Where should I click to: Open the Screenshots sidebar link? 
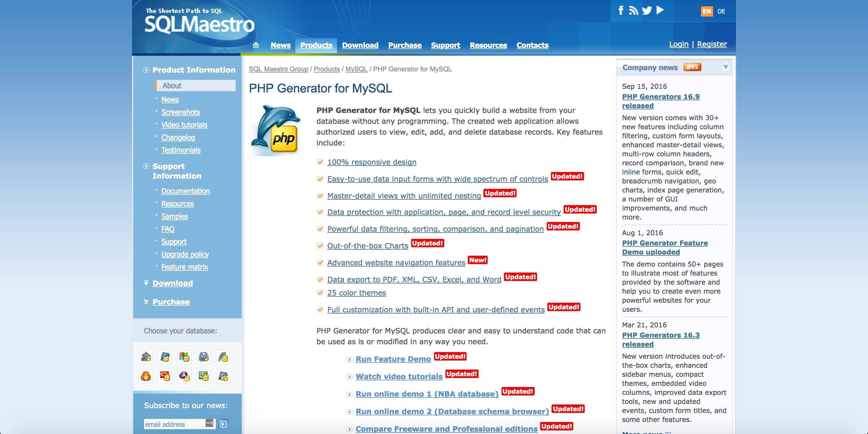(x=181, y=112)
